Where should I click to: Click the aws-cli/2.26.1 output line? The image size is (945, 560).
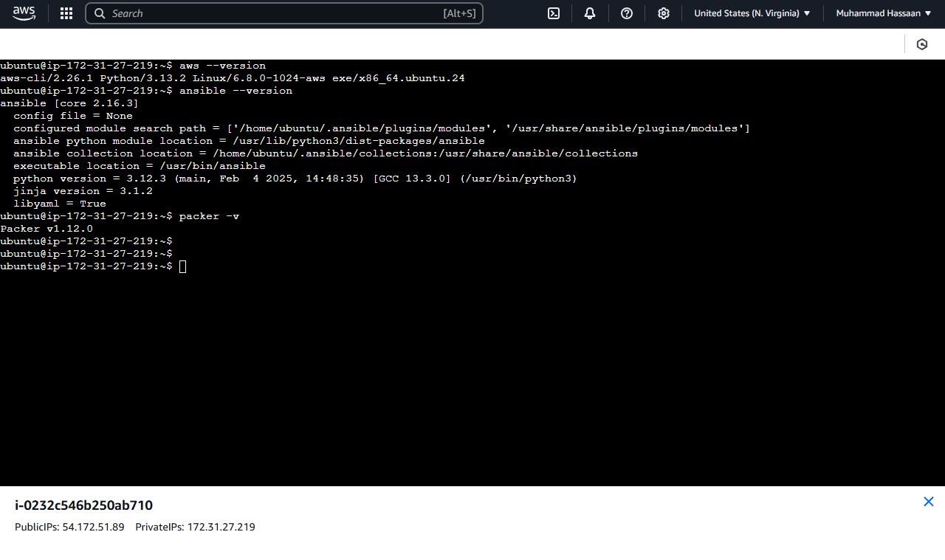pyautogui.click(x=233, y=78)
